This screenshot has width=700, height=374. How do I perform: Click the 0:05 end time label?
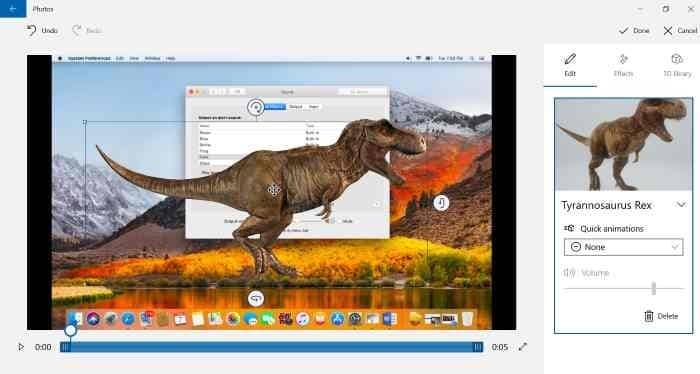pos(500,347)
